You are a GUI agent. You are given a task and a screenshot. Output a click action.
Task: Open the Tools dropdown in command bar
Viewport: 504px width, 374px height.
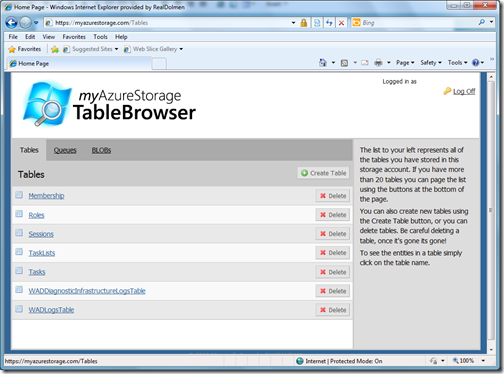[x=457, y=63]
